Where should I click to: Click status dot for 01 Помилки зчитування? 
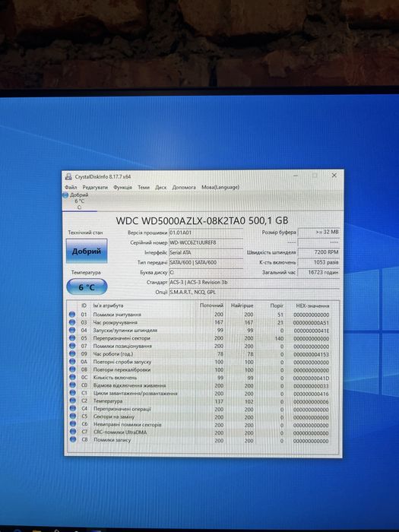[x=72, y=315]
